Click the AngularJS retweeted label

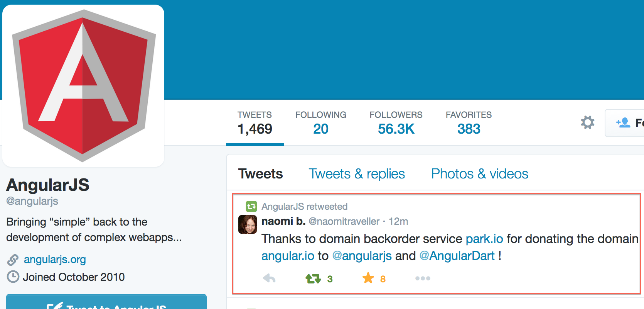coord(305,207)
